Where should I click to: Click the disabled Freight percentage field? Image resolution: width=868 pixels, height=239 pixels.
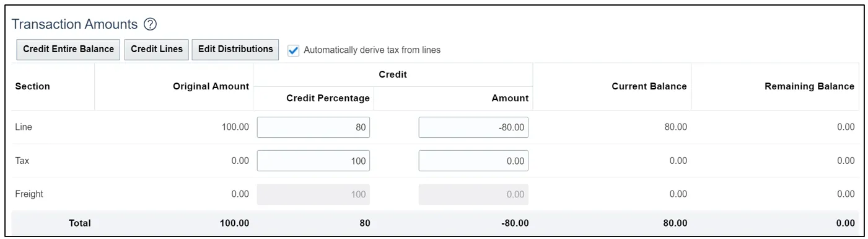(x=313, y=194)
